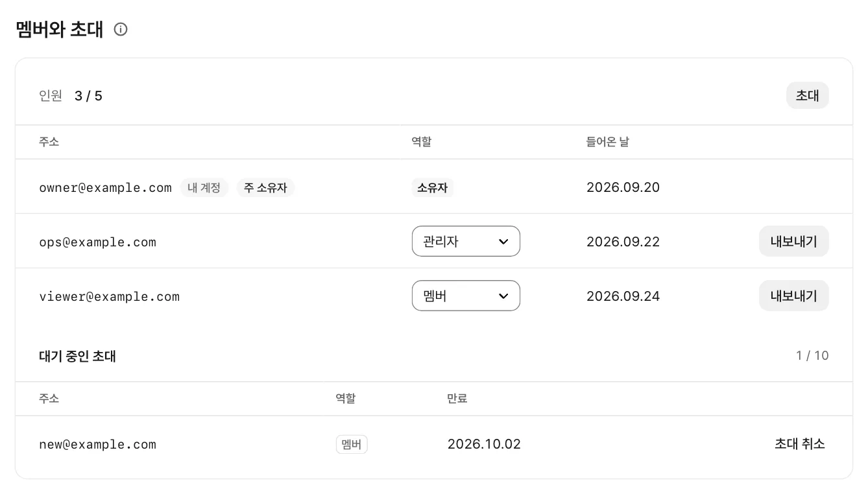Select the viewer@example.com address
Viewport: 868px width, 494px height.
click(109, 297)
